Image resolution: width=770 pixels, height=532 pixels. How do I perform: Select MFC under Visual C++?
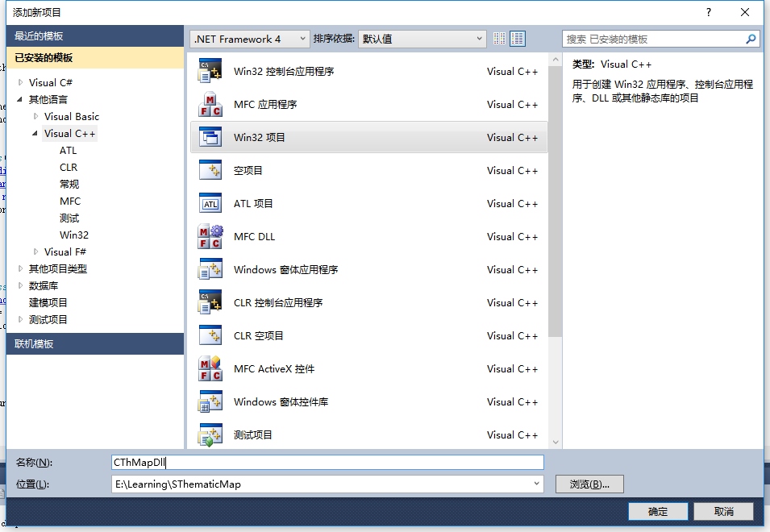pyautogui.click(x=69, y=202)
